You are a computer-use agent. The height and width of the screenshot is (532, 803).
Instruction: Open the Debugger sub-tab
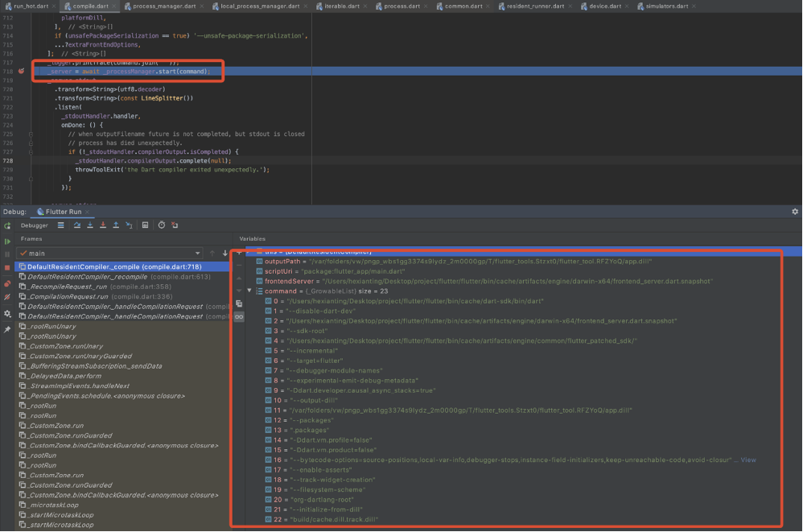pyautogui.click(x=35, y=225)
